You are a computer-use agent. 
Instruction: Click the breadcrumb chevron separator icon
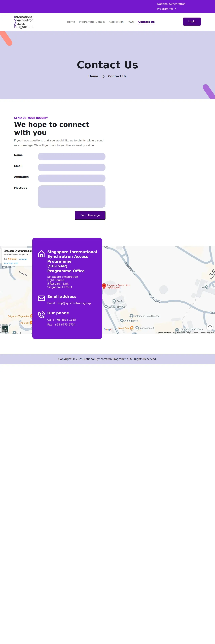(103, 77)
